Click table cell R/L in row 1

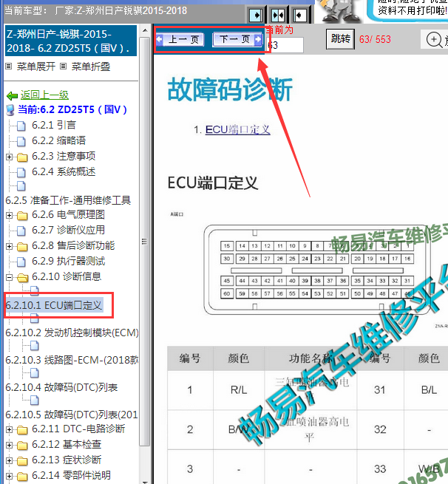click(239, 390)
